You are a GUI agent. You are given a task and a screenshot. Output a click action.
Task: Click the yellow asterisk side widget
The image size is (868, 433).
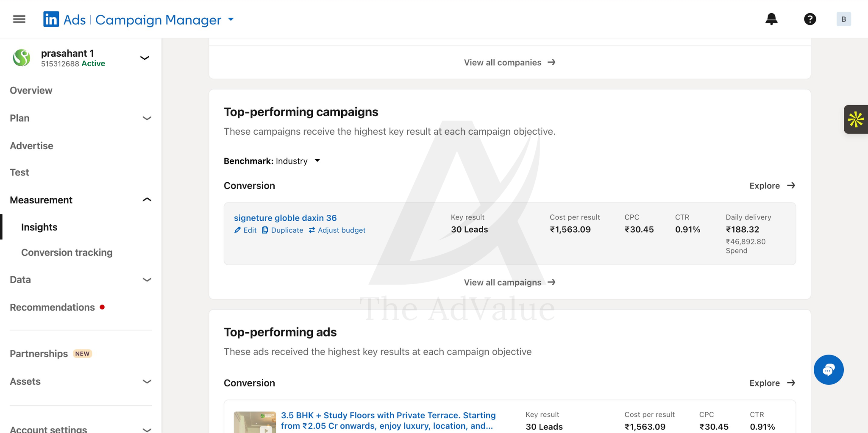(x=856, y=119)
